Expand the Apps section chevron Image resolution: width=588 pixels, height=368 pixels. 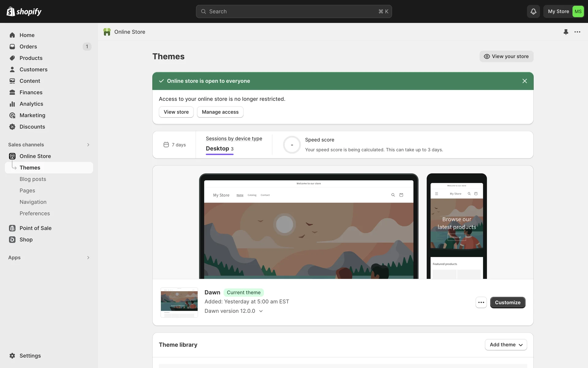pos(88,258)
